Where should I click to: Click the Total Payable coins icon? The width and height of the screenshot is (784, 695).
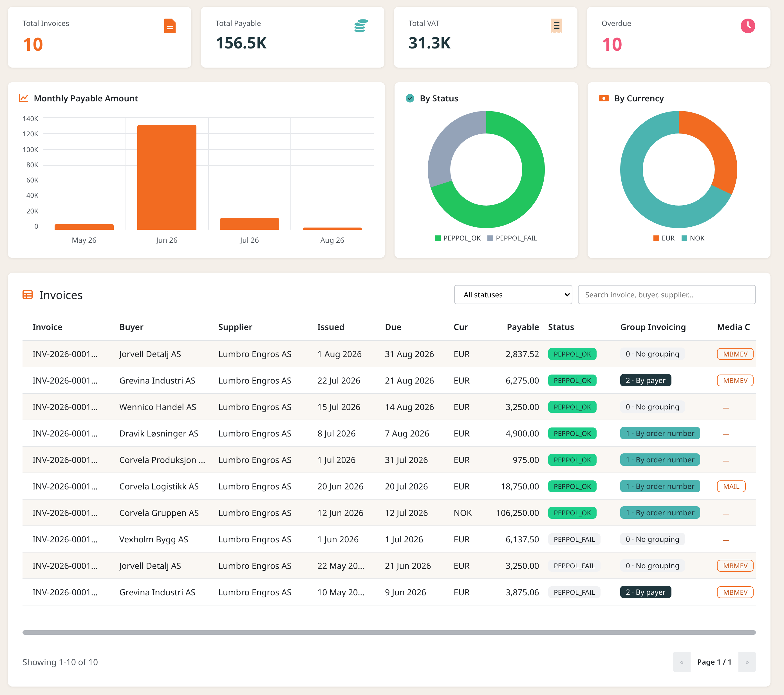point(361,26)
